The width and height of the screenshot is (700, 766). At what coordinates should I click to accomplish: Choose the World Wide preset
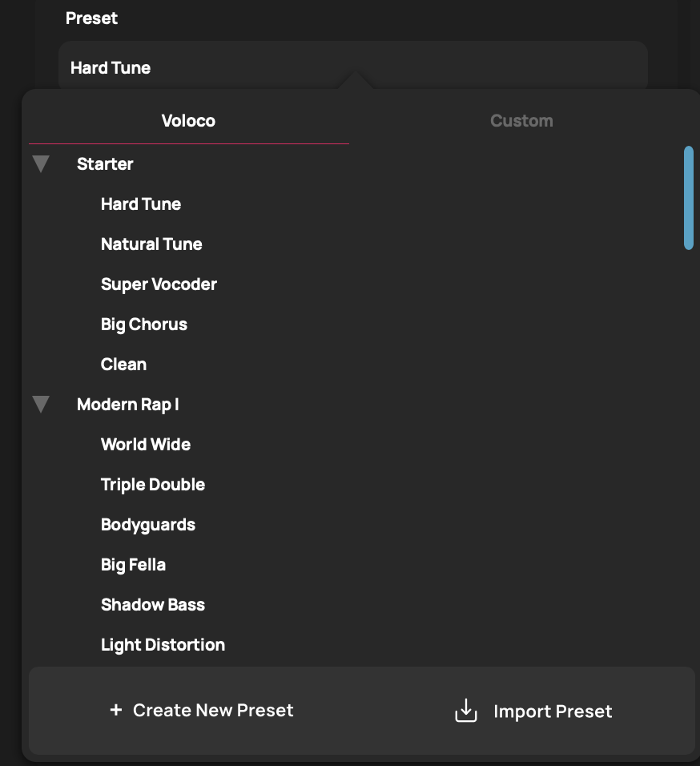(146, 445)
